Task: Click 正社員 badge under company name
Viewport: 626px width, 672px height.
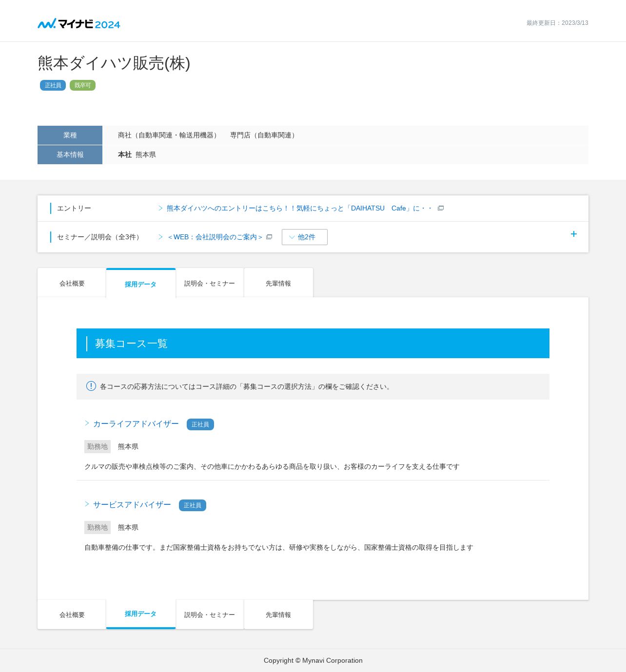Action: point(53,85)
